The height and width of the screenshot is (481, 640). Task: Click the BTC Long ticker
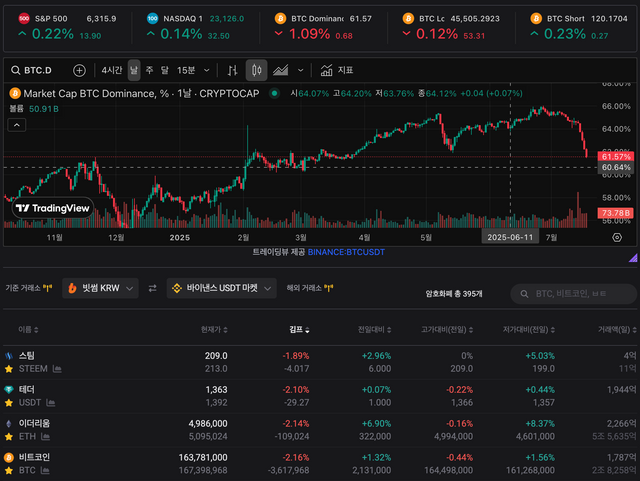tap(451, 27)
